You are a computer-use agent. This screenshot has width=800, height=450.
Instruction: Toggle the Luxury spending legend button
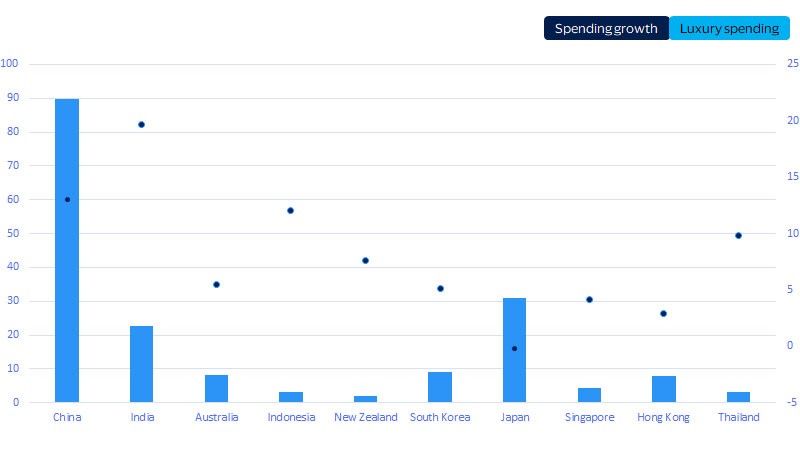tap(729, 28)
